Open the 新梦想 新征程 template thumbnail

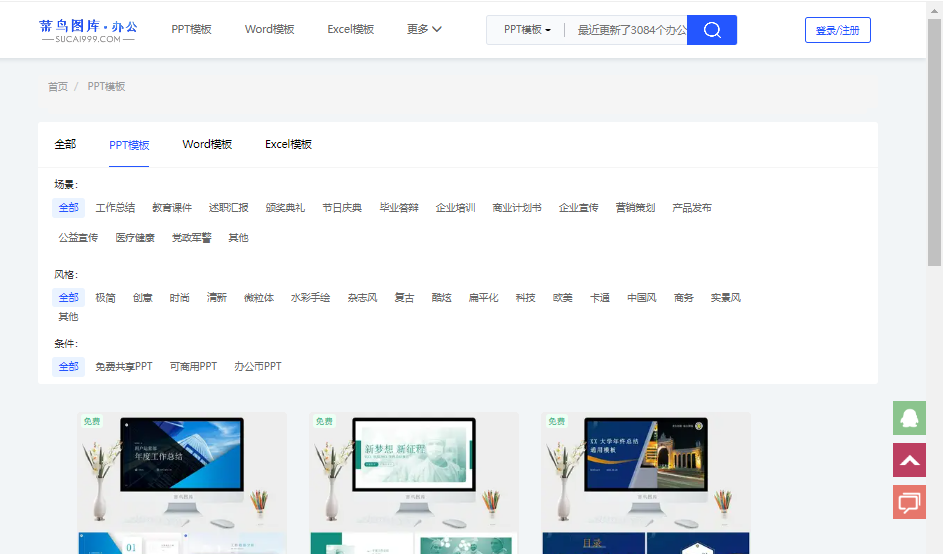[414, 483]
